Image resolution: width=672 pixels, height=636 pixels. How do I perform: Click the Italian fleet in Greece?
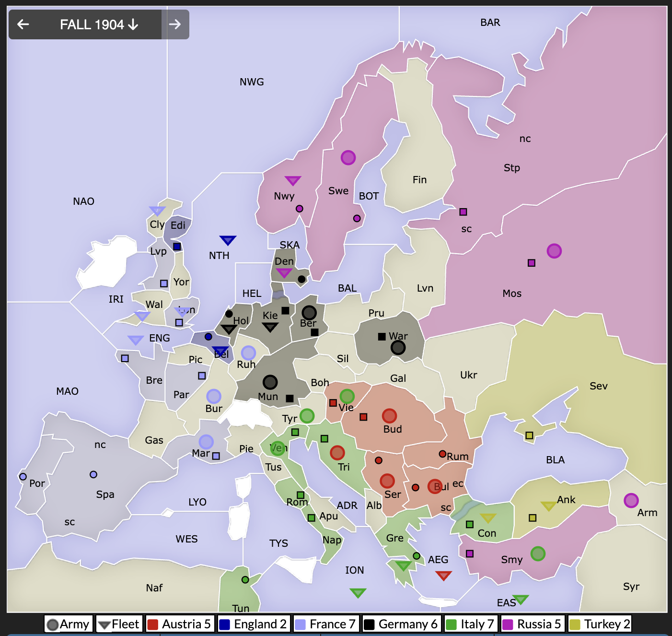403,565
